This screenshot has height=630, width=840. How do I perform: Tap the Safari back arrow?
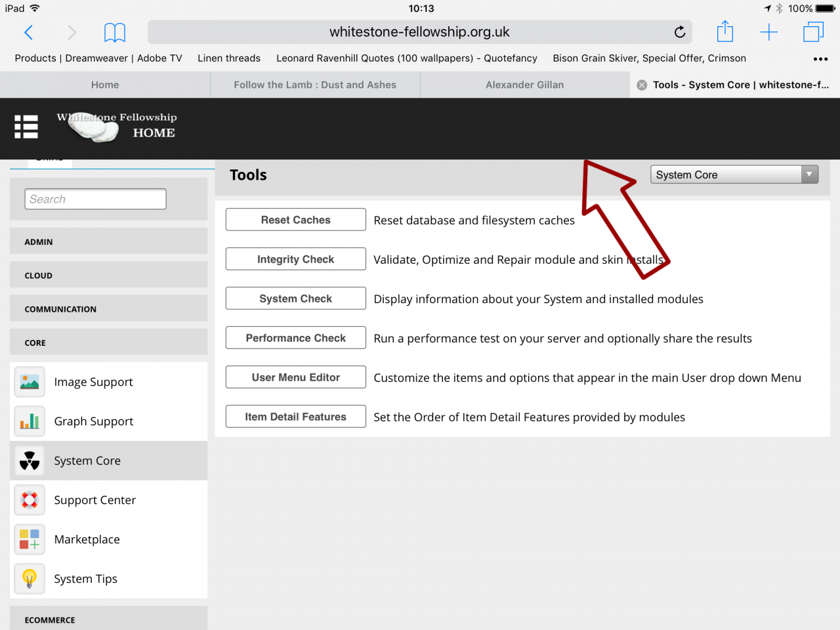[28, 32]
